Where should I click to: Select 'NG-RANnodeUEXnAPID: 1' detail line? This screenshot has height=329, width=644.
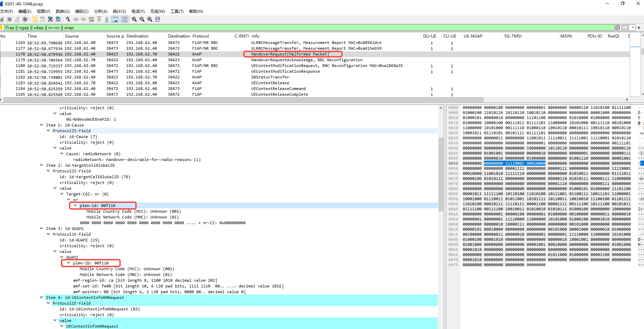point(91,119)
